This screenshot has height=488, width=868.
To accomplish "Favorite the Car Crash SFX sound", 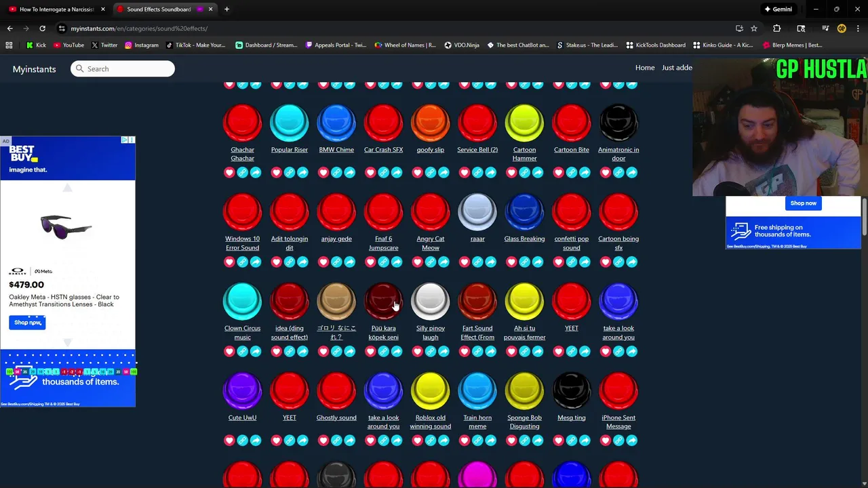I will coord(370,173).
